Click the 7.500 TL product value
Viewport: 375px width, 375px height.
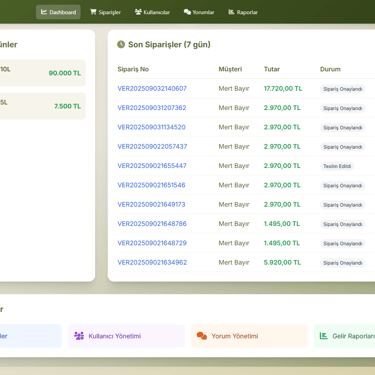point(68,106)
